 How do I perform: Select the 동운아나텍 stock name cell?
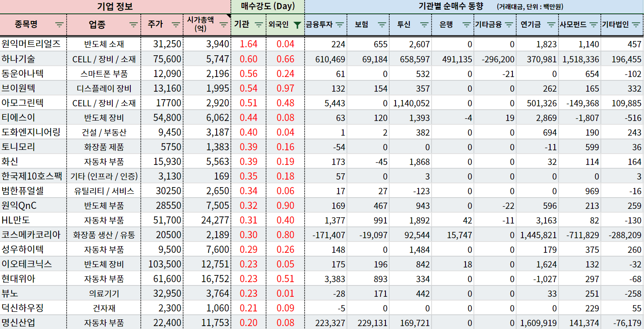point(33,74)
